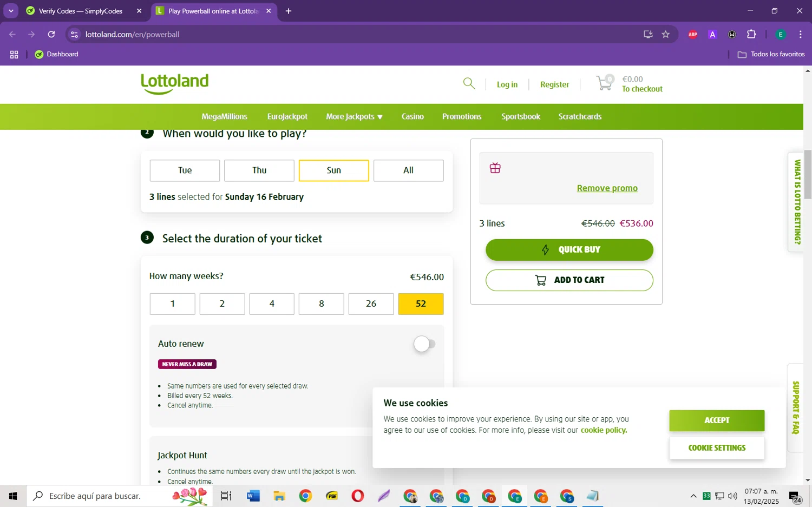Open the Chrome three-dot menu
This screenshot has width=812, height=507.
[x=800, y=34]
